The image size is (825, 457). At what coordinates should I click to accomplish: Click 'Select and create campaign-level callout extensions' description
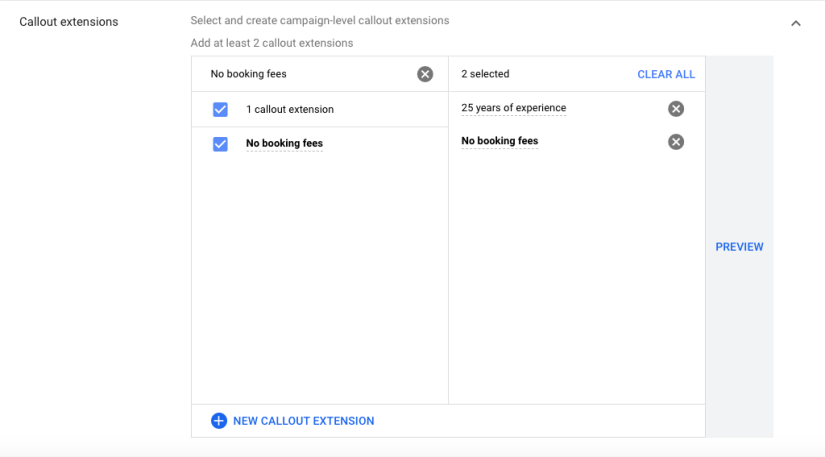point(319,20)
